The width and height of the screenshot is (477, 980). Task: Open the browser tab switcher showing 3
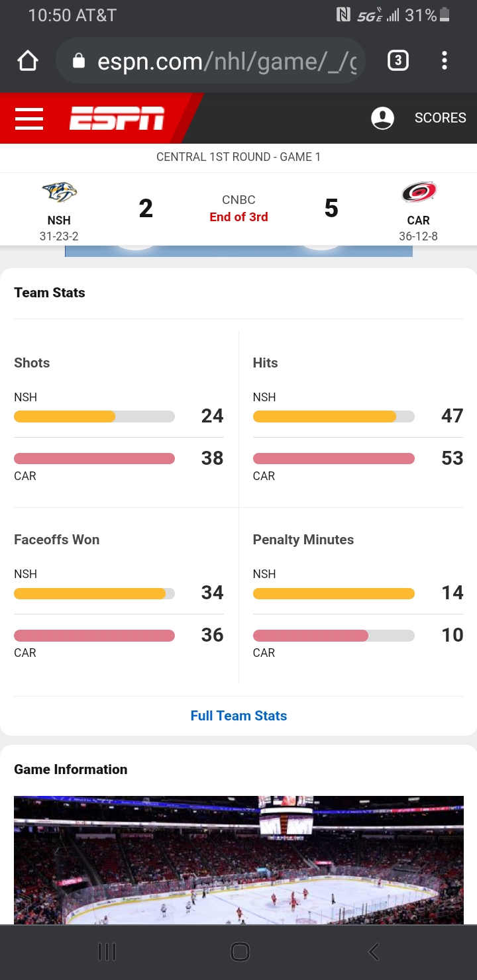[397, 62]
